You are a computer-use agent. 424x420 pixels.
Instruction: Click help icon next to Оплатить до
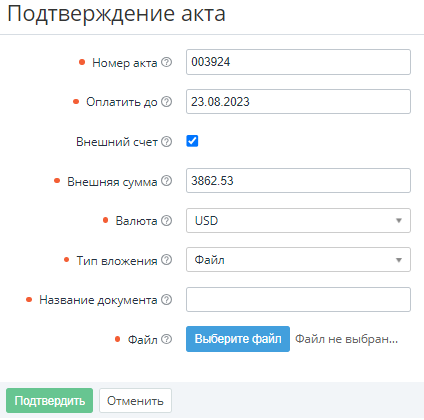pos(166,101)
